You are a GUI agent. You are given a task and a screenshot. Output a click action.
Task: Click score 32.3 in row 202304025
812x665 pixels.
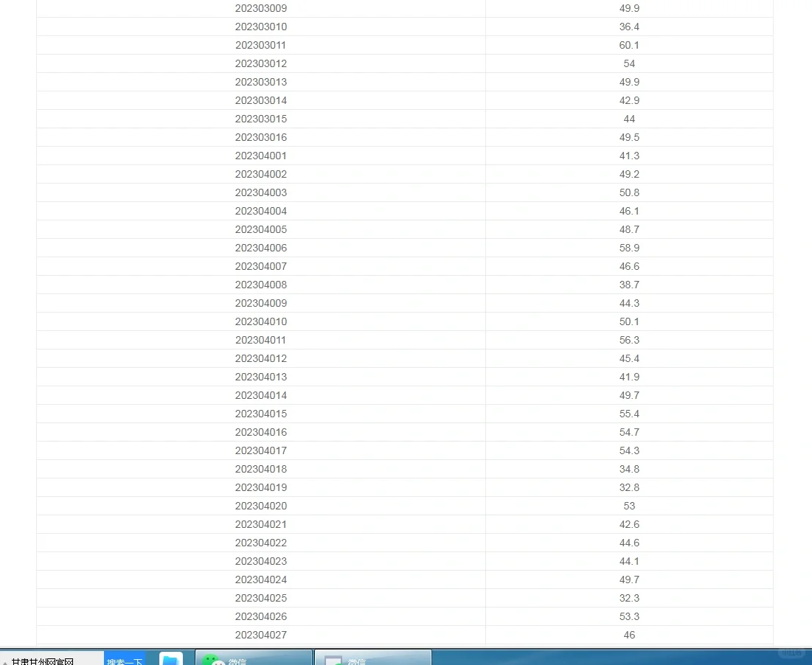click(629, 598)
